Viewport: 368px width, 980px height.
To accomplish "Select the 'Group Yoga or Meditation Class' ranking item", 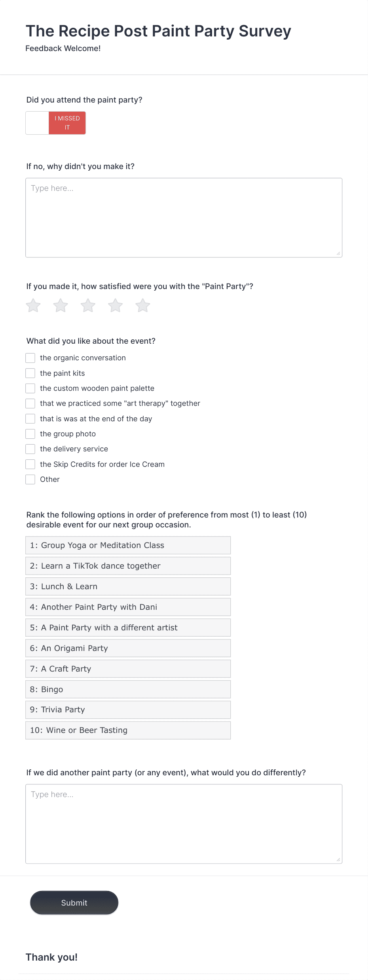I will tap(128, 545).
